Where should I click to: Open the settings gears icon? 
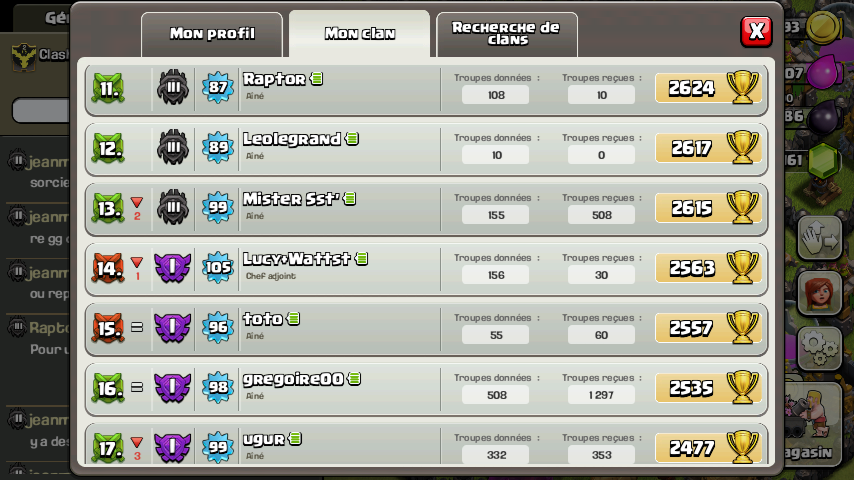click(820, 349)
